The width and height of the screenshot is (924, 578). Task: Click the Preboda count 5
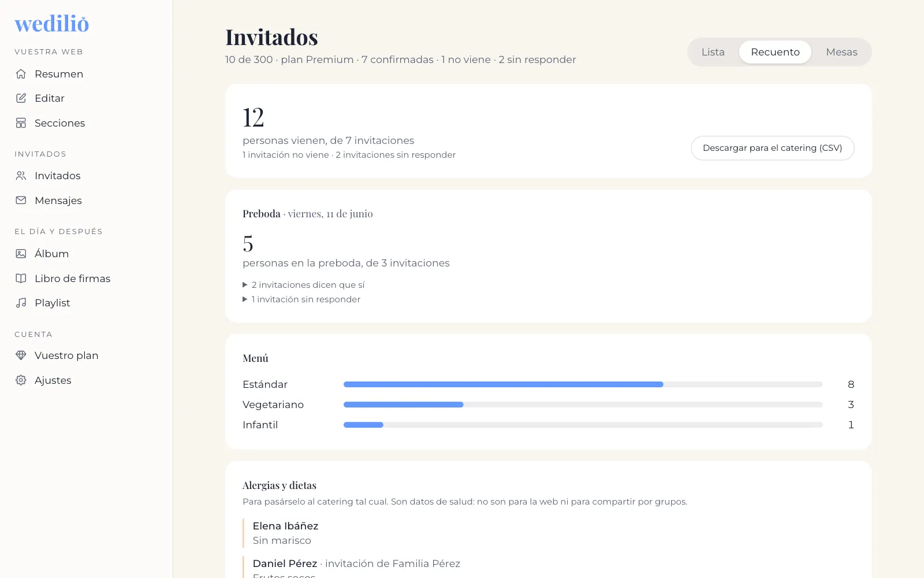[248, 243]
